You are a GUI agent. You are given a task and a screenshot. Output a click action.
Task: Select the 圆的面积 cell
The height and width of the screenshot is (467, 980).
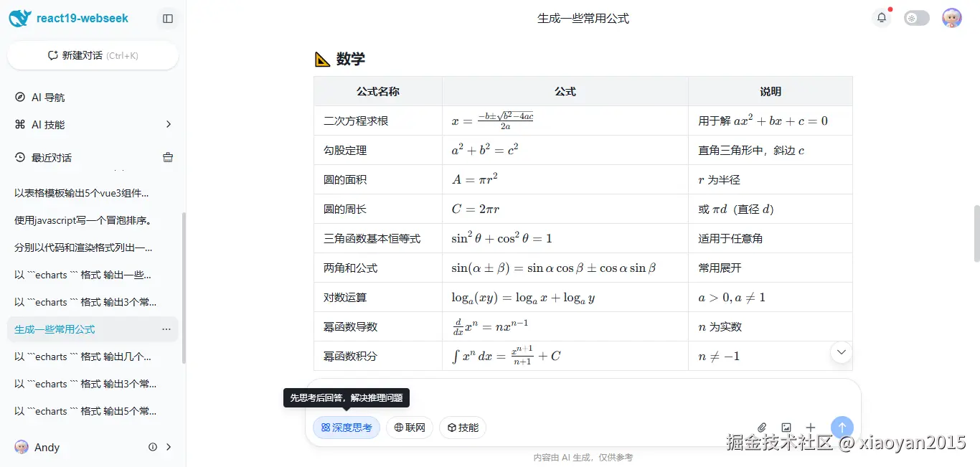coord(378,179)
